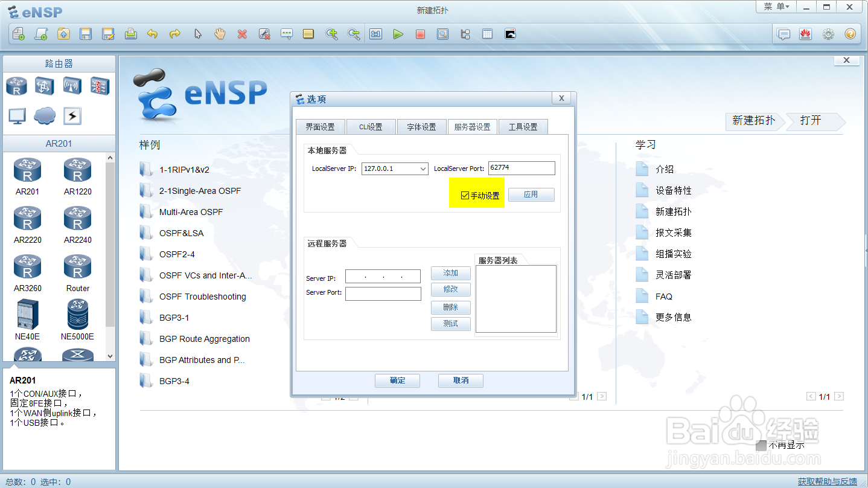Activate the hand pan tool
This screenshot has width=868, height=488.
[x=220, y=34]
